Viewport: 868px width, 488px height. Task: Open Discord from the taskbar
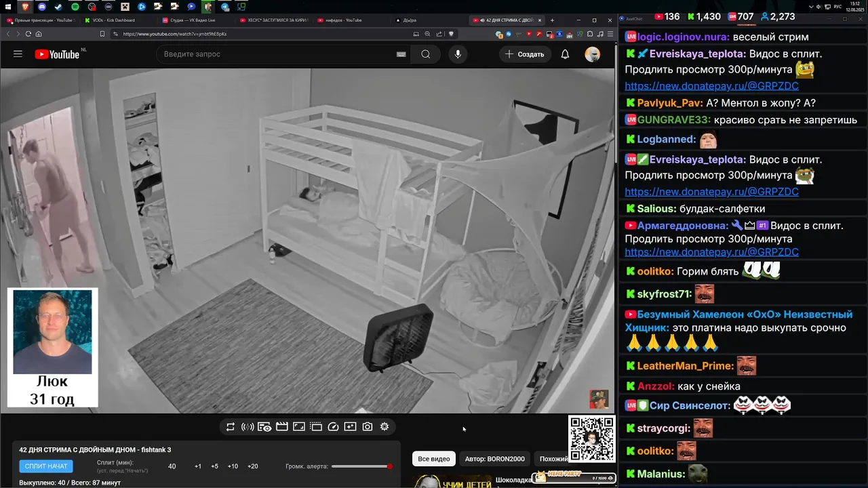42,7
